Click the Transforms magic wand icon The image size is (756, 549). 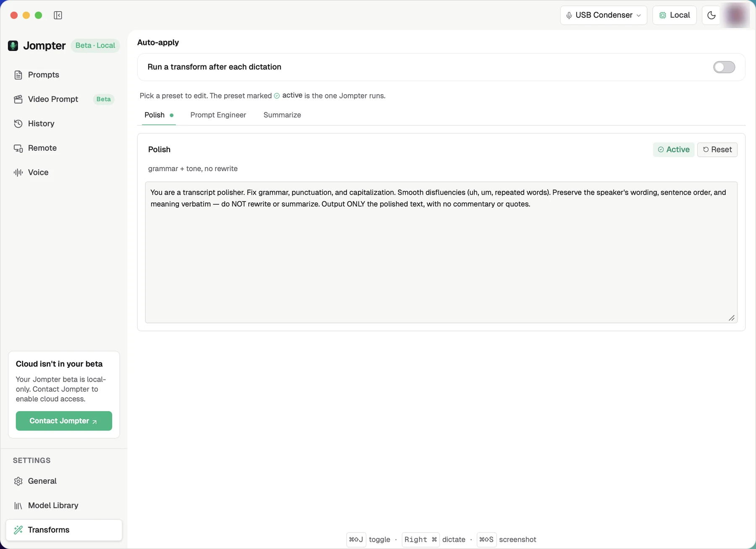18,530
